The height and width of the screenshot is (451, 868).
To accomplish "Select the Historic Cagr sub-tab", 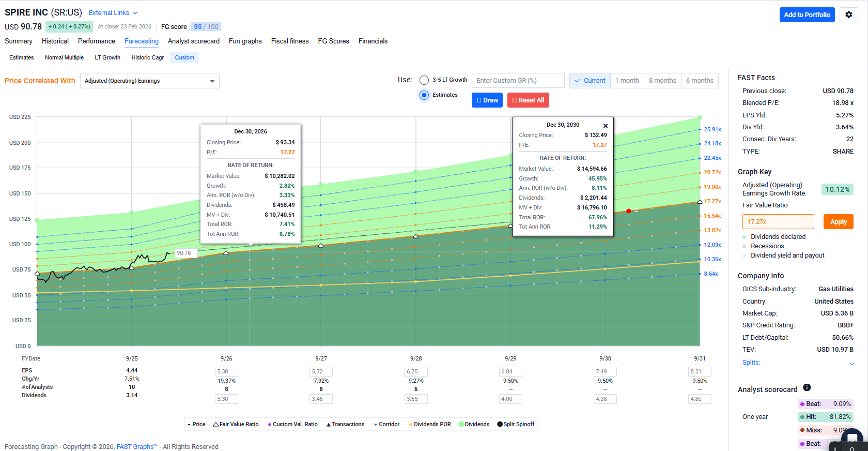I will (148, 57).
